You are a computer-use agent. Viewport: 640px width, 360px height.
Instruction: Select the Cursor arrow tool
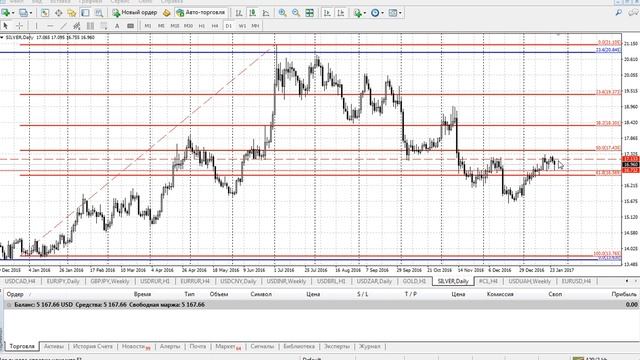click(6, 26)
